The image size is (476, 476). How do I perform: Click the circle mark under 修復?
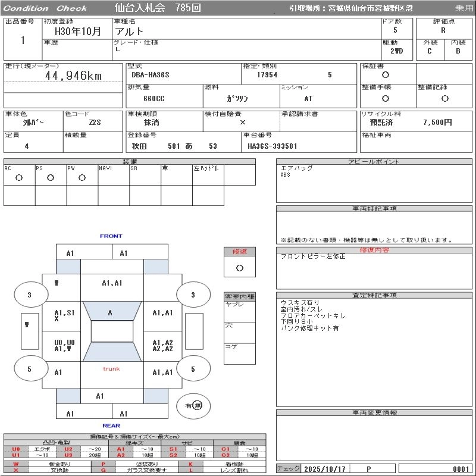[239, 268]
